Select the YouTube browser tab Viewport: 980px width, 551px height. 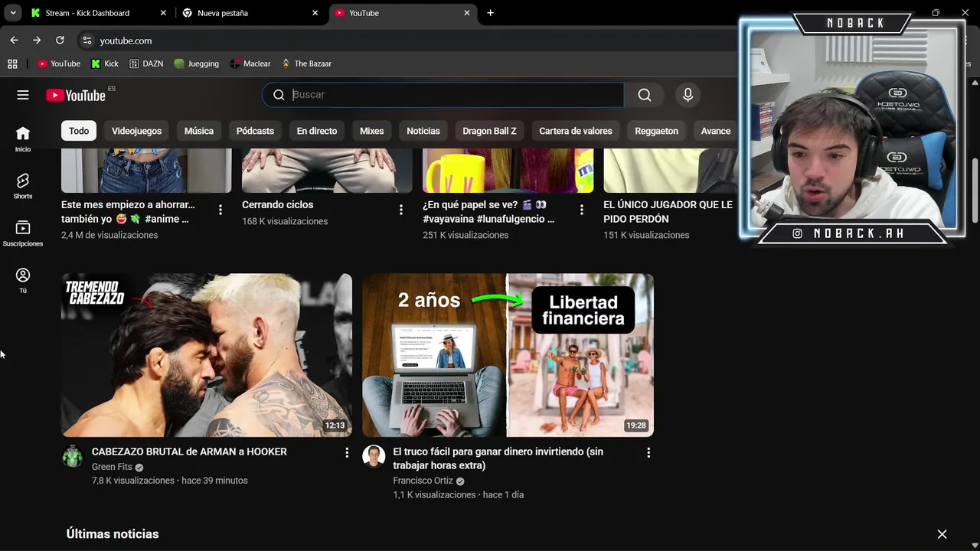(x=403, y=13)
